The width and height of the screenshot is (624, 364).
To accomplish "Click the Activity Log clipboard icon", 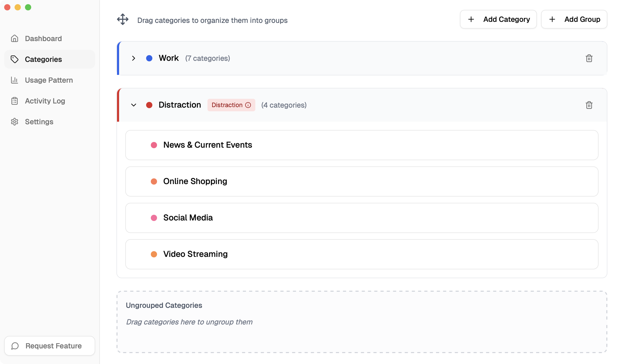I will pyautogui.click(x=15, y=101).
